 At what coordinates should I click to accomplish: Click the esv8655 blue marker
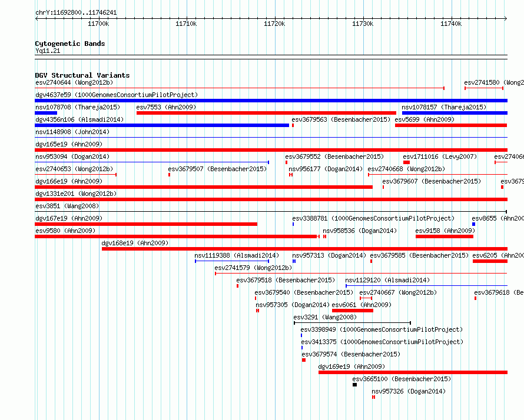coord(473,224)
